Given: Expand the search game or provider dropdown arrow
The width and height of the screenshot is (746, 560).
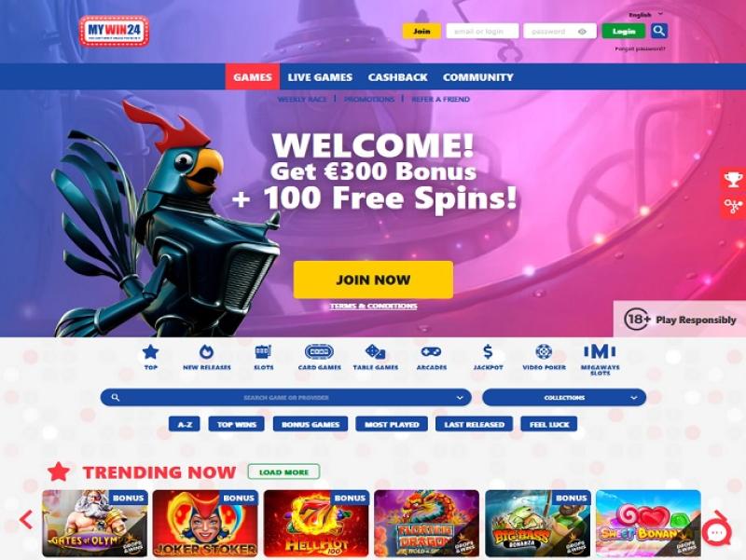Looking at the screenshot, I should [460, 398].
